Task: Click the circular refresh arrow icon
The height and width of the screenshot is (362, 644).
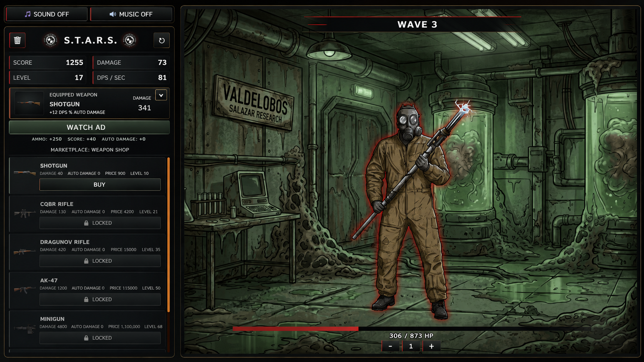Action: click(162, 40)
